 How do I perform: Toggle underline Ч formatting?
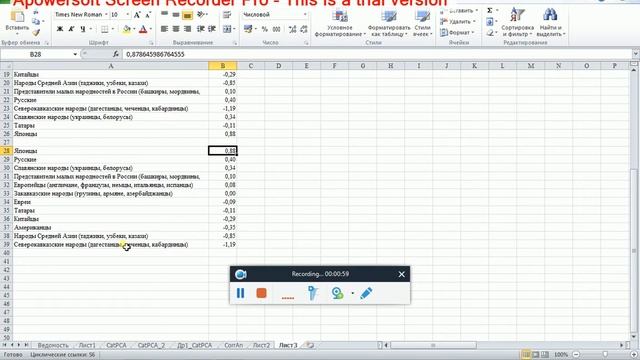click(83, 29)
